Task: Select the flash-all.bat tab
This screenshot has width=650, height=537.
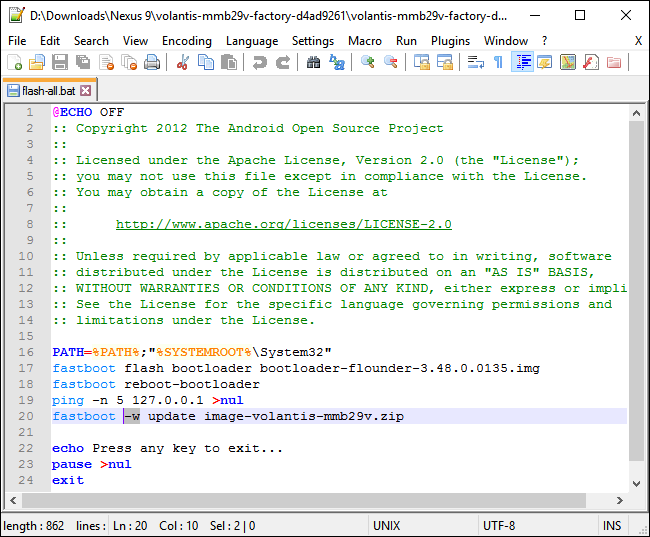Action: [x=50, y=90]
